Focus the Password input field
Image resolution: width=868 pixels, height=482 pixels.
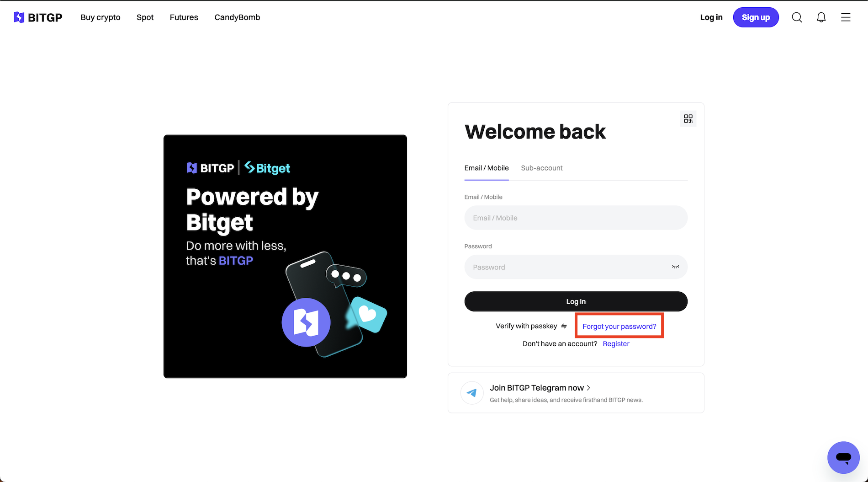click(x=576, y=267)
